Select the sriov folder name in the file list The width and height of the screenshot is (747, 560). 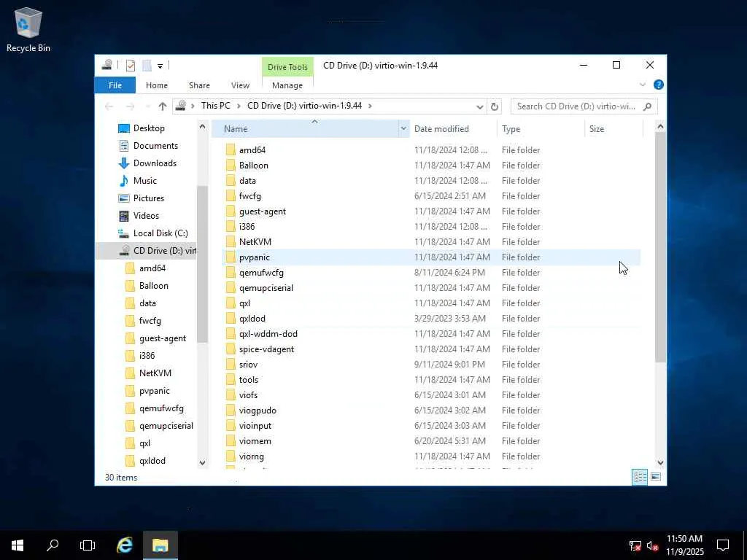(x=248, y=365)
